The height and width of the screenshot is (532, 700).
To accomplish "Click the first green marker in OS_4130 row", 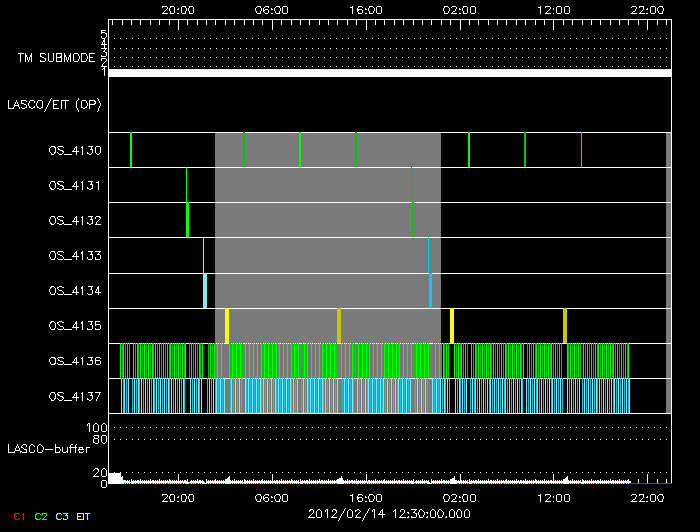I will pos(131,150).
